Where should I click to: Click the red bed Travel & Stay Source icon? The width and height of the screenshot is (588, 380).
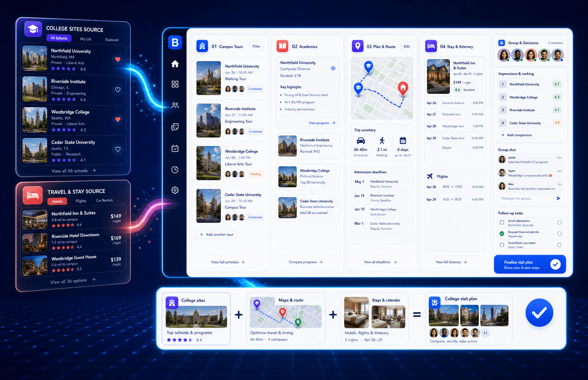pos(33,195)
